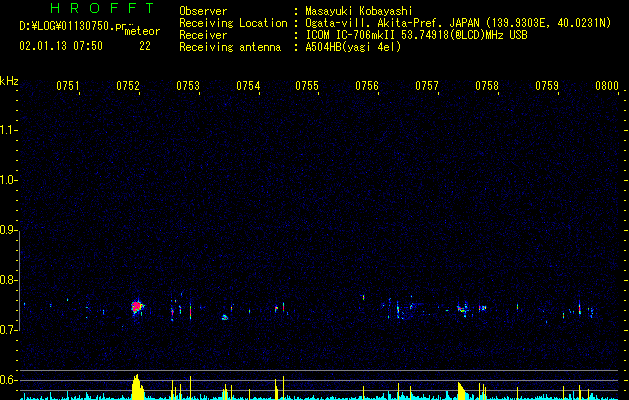Viewport: 629px width, 400px height.
Task: Click the HROFFT title text
Action: point(102,8)
